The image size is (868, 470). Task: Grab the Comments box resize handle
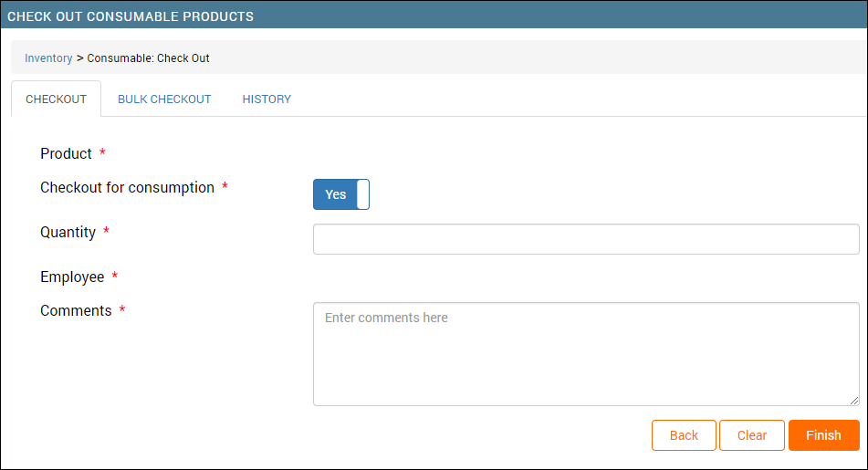[x=854, y=401]
